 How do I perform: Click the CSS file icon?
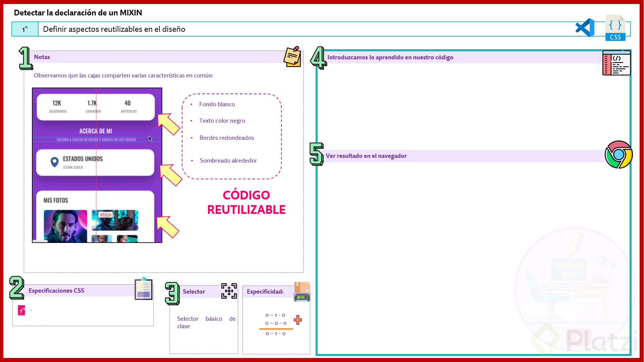point(615,28)
